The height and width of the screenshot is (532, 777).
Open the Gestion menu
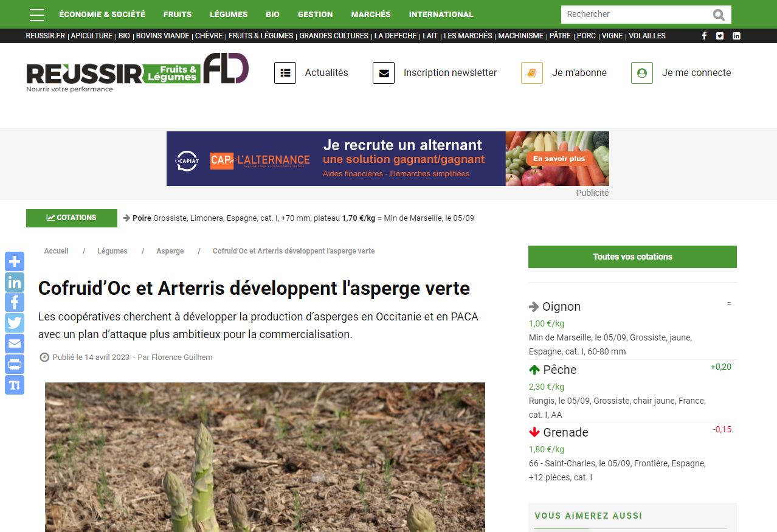tap(315, 14)
